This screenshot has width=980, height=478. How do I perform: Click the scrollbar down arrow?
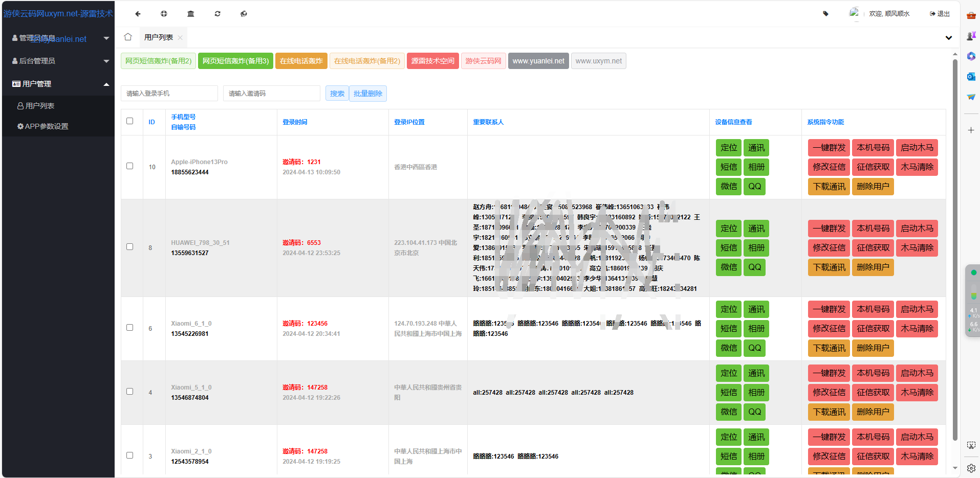pos(955,468)
